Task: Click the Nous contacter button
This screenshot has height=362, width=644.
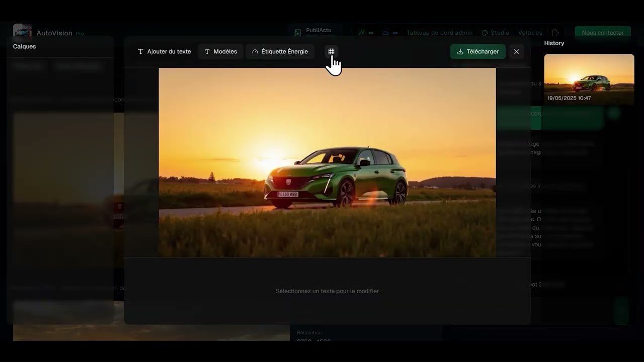Action: [603, 33]
